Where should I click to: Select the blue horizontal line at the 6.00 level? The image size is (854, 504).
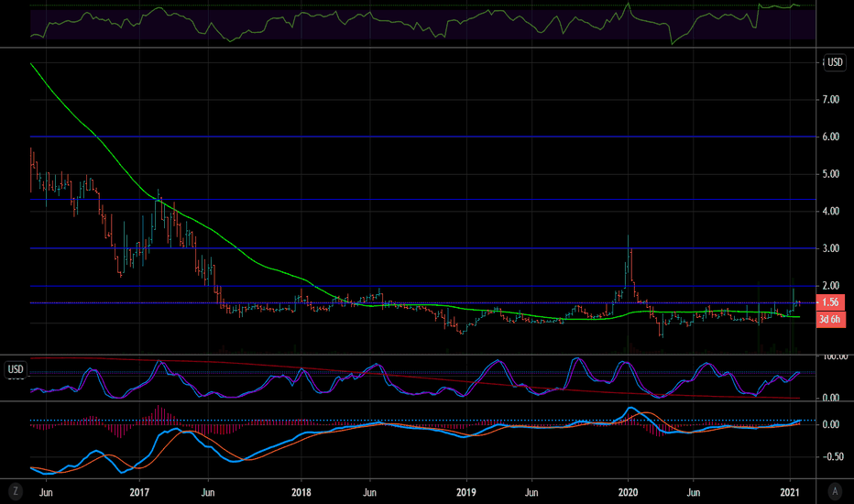pos(423,137)
